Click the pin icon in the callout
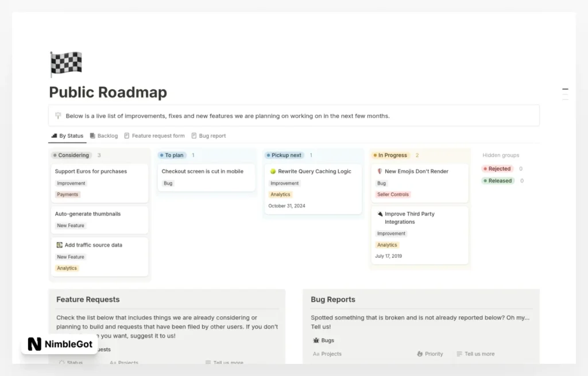The width and height of the screenshot is (588, 376). 58,116
